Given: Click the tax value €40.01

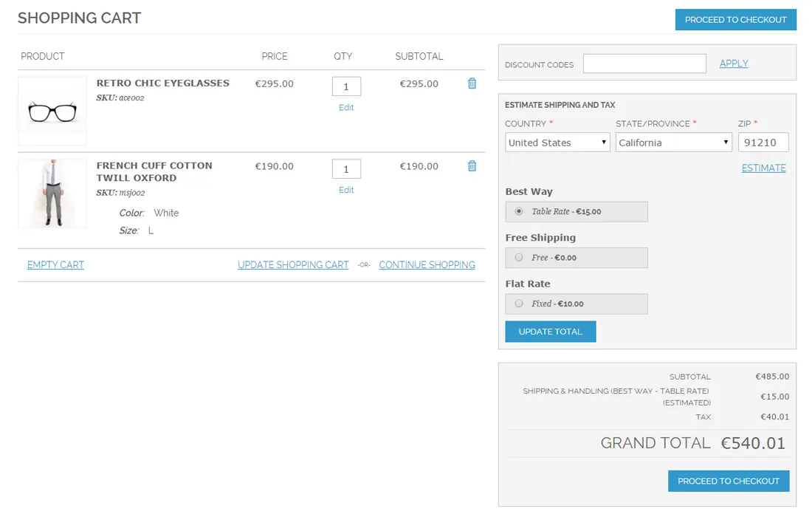Looking at the screenshot, I should click(774, 417).
